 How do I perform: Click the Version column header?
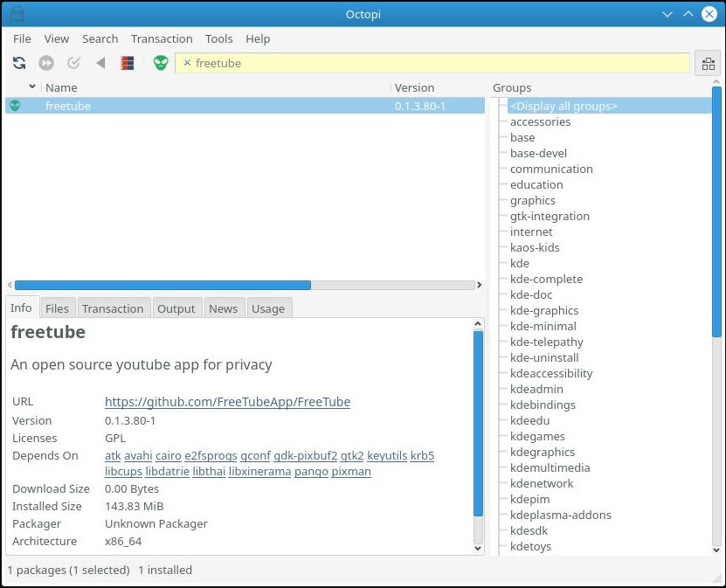(x=414, y=87)
